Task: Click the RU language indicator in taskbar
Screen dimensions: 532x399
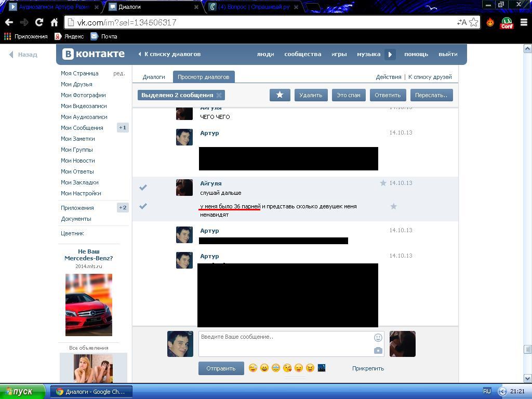Action: (x=487, y=391)
